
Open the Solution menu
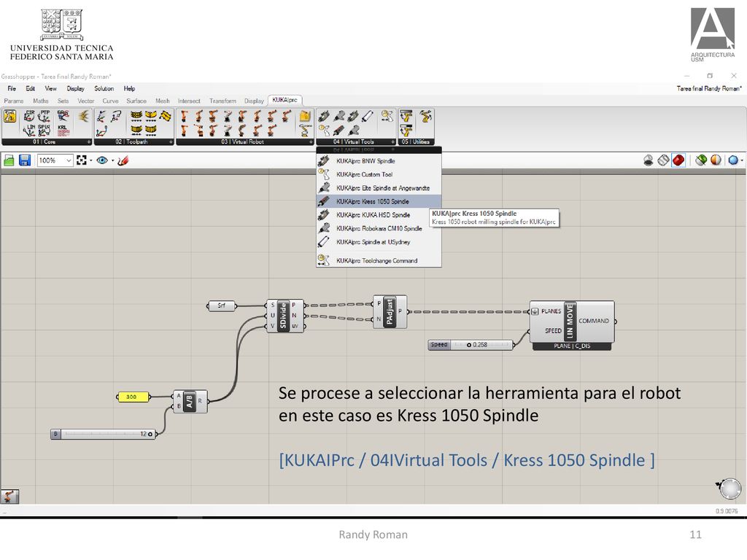pyautogui.click(x=104, y=88)
